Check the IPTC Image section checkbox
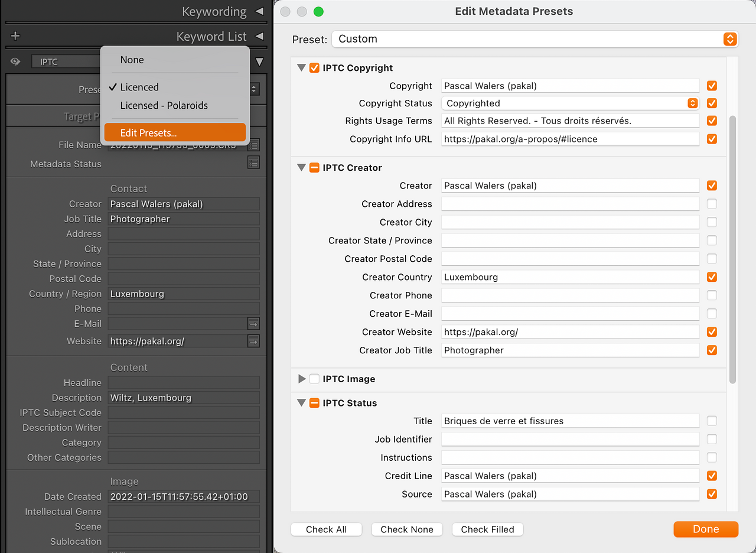The height and width of the screenshot is (553, 756). point(314,379)
